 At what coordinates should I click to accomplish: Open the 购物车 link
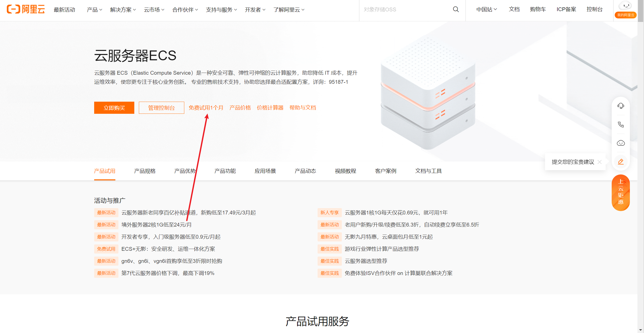tap(538, 9)
